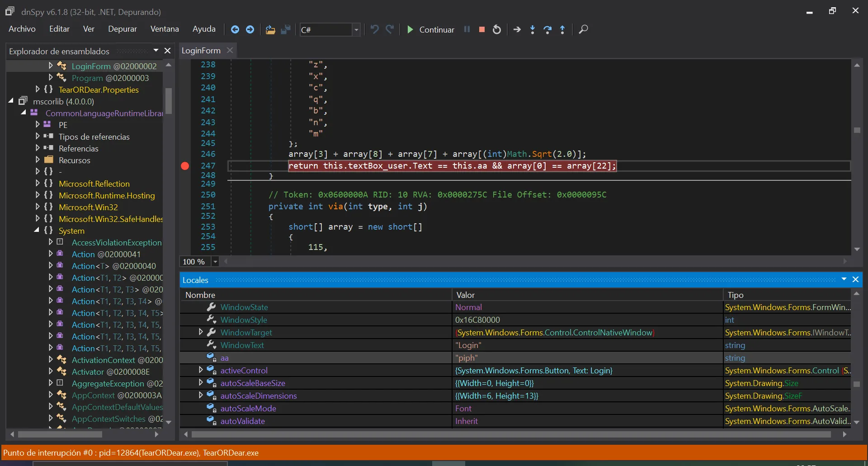Show next statement arrow icon
The width and height of the screenshot is (868, 466).
coord(517,29)
